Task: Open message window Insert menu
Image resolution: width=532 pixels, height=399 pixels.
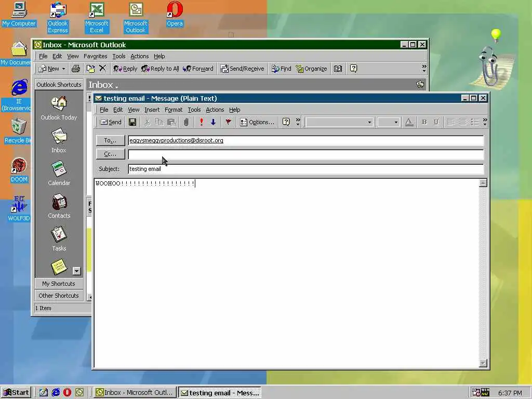Action: click(x=152, y=110)
